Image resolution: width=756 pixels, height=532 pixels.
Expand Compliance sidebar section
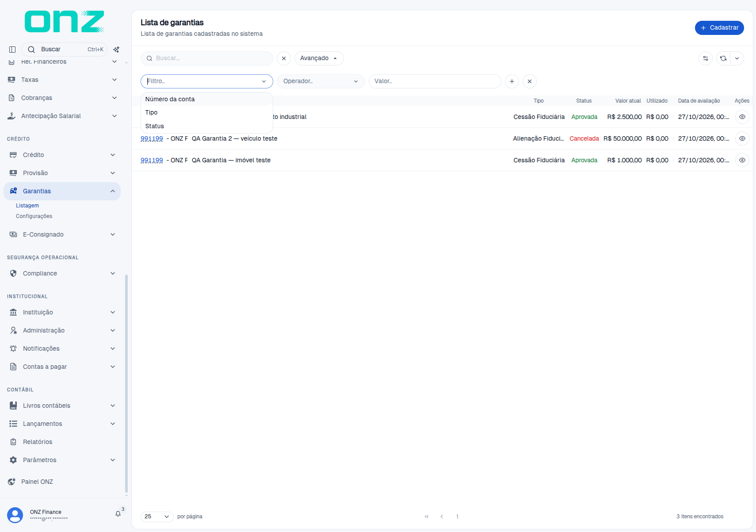point(62,273)
